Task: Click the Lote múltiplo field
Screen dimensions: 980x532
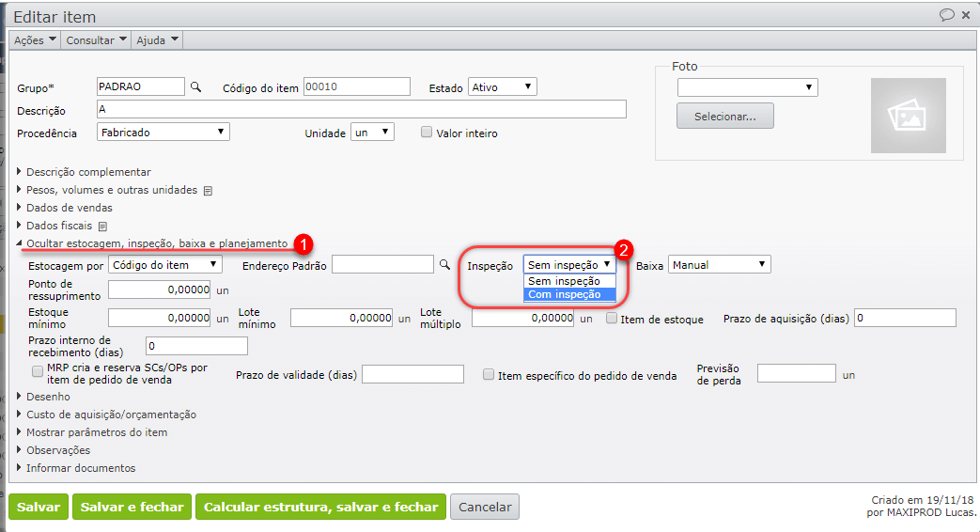Action: click(522, 319)
